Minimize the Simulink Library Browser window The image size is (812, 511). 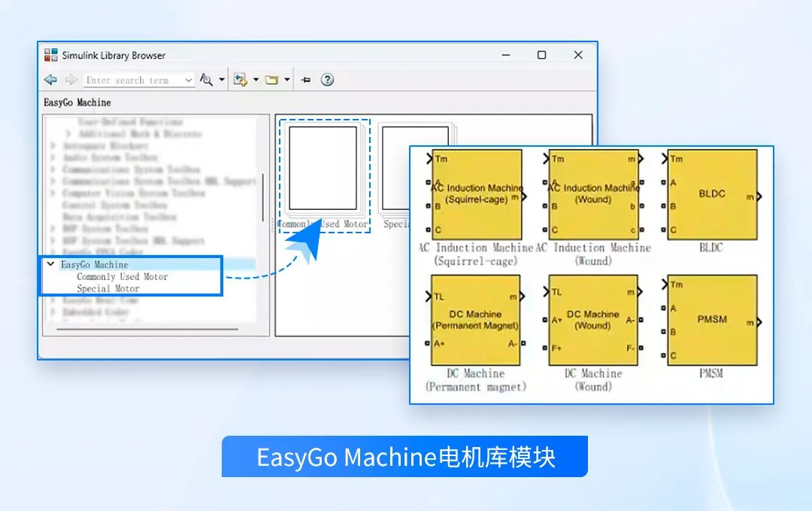click(x=506, y=55)
